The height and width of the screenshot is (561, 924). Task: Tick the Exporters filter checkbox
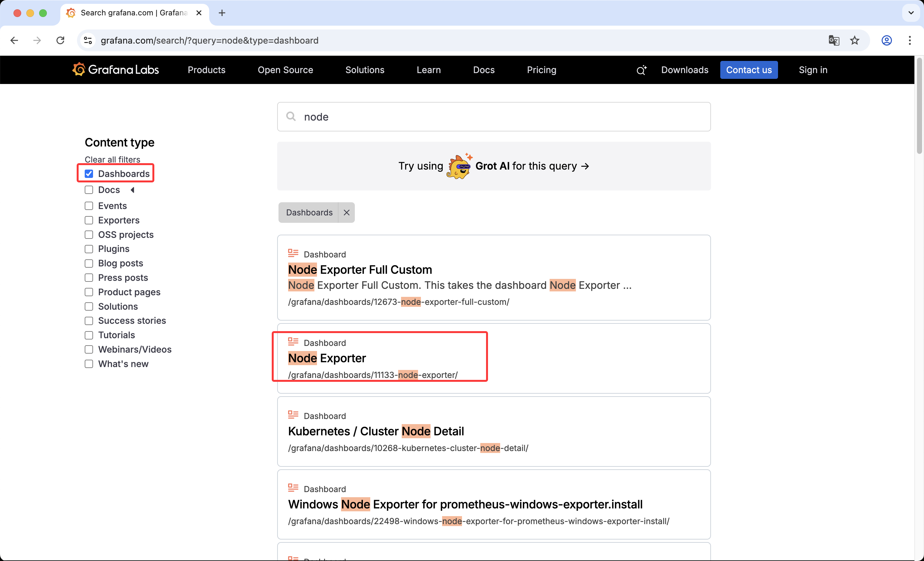89,220
